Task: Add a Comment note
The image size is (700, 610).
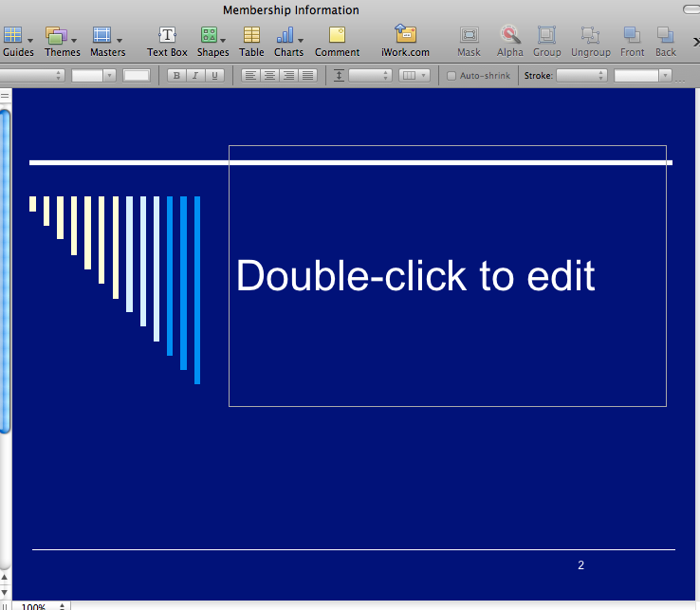Action: [337, 41]
